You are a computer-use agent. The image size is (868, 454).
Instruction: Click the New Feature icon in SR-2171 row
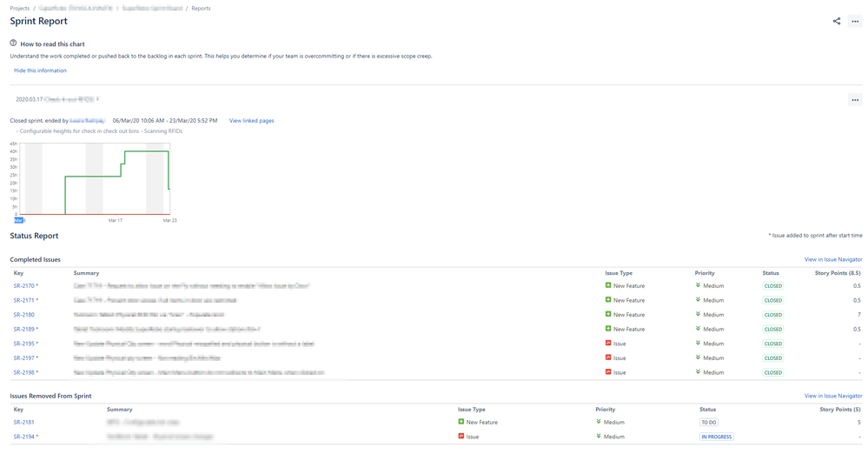[608, 300]
